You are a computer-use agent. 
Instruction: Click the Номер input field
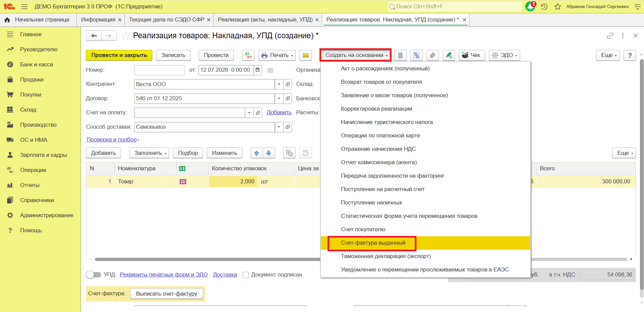[x=159, y=70]
